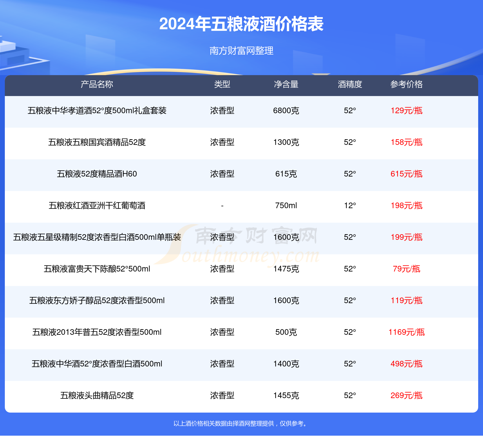The height and width of the screenshot is (448, 483).
Task: Click the 119元/瓶 price
Action: pyautogui.click(x=407, y=300)
